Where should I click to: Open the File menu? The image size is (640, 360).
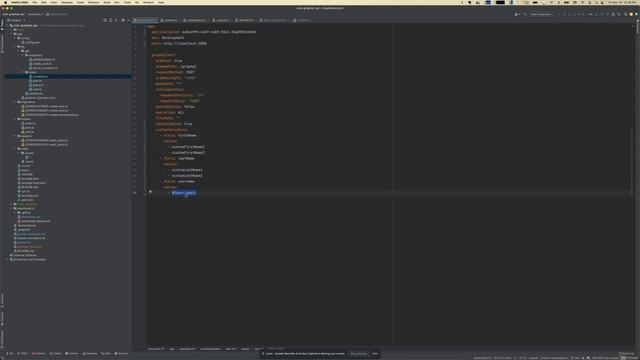pyautogui.click(x=35, y=2)
